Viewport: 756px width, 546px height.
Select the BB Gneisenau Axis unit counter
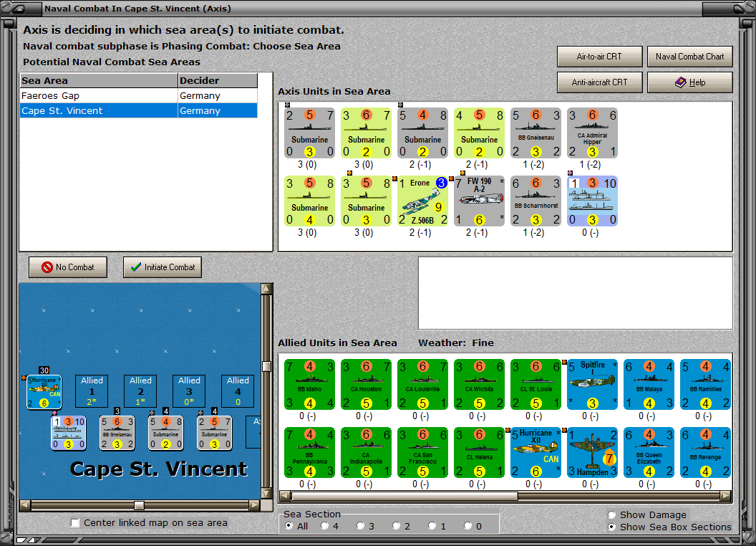[x=535, y=133]
